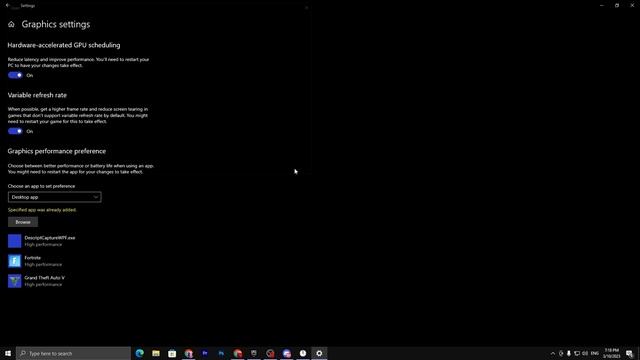Open the volume tray icon
The width and height of the screenshot is (640, 360).
click(x=585, y=353)
